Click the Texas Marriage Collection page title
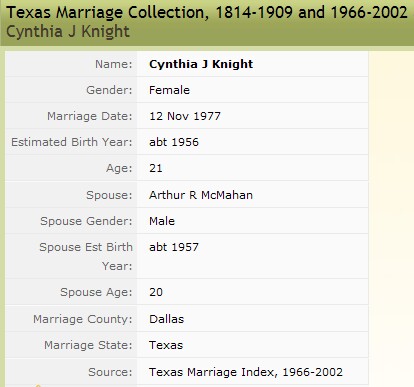Image resolution: width=414 pixels, height=387 pixels. click(207, 13)
